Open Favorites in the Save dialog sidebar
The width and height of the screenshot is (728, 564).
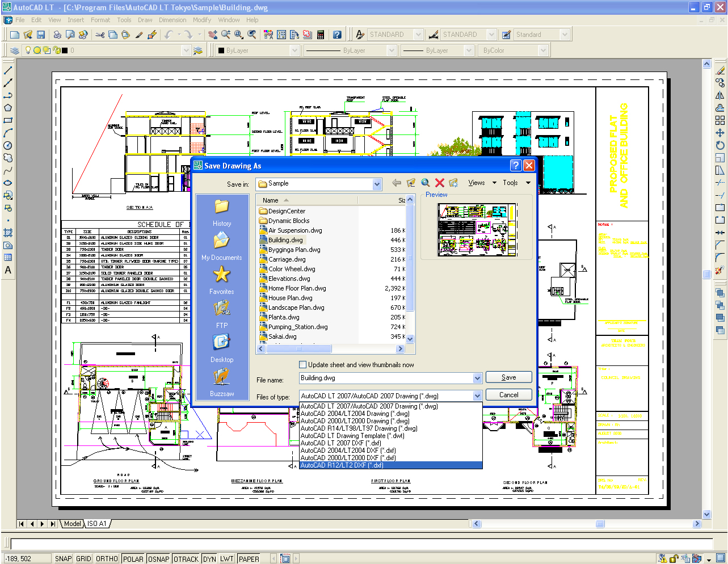coord(222,280)
